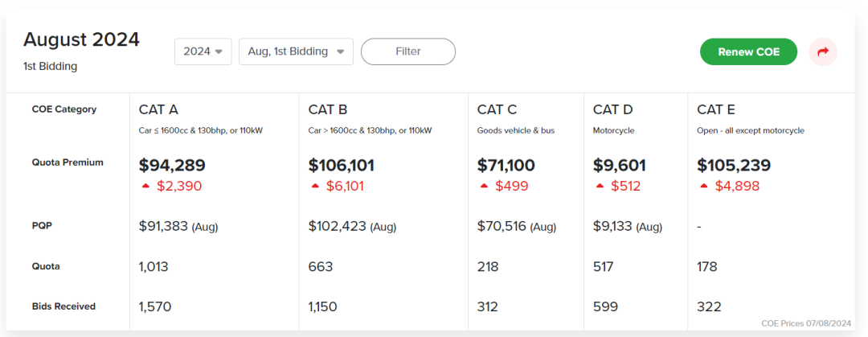Click CAT A quota premium $94,289
Image resolution: width=868 pixels, height=337 pixels.
(x=172, y=166)
